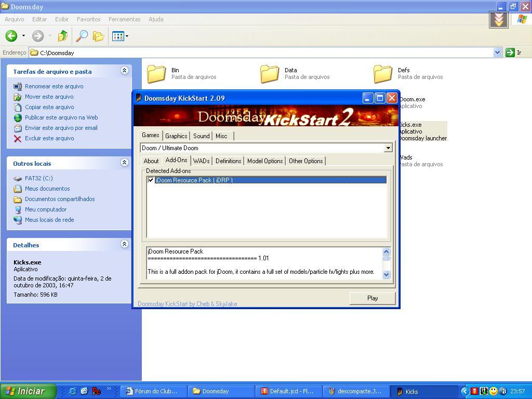The height and width of the screenshot is (399, 532).
Task: Open the Ferramentas menu
Action: click(x=125, y=19)
